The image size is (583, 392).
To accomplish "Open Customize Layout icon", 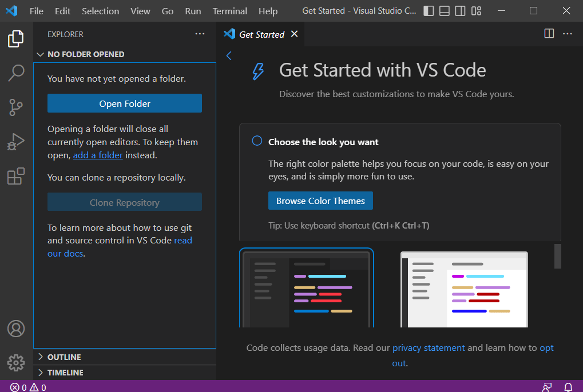I will (x=476, y=11).
